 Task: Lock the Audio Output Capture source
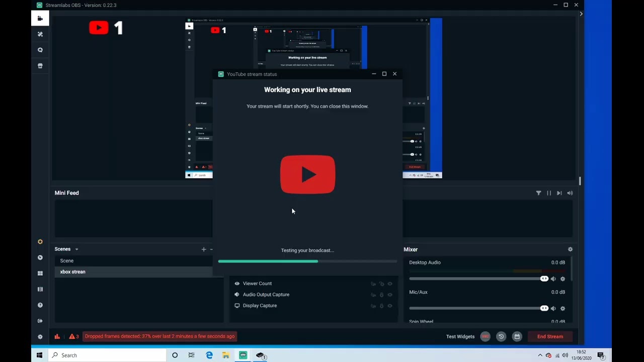[x=381, y=295]
